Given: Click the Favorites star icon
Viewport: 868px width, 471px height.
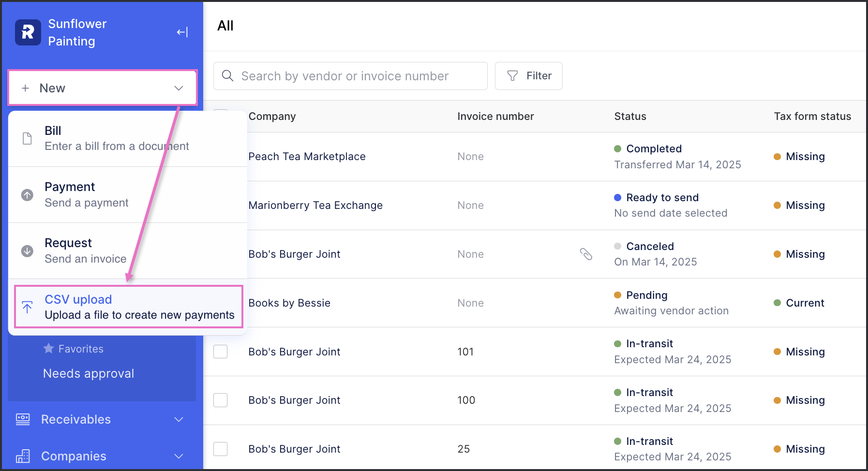Looking at the screenshot, I should [49, 349].
